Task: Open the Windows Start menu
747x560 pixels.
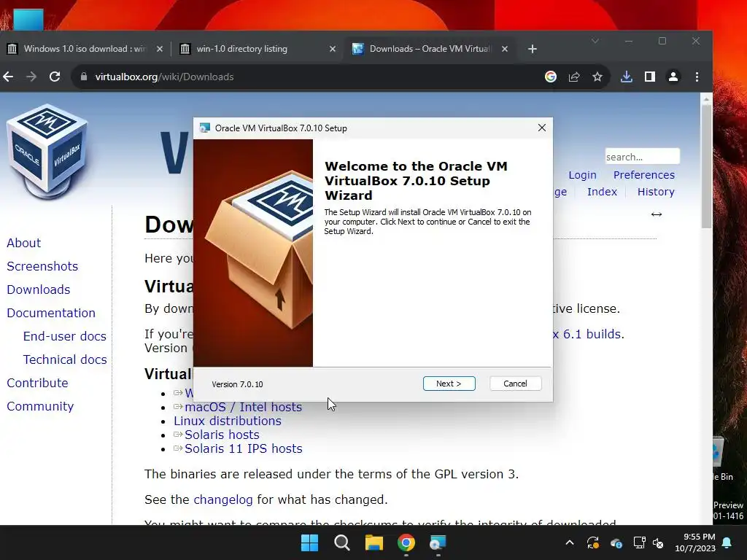Action: coord(309,542)
